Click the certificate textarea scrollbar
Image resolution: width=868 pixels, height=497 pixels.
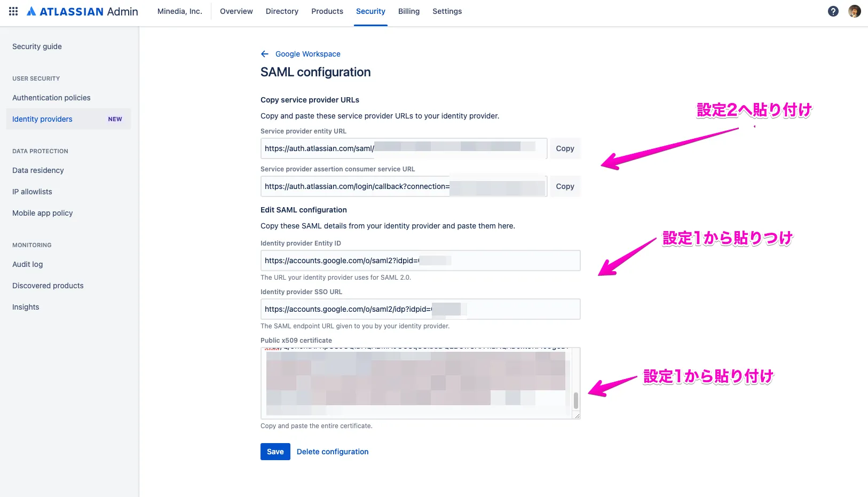(575, 400)
